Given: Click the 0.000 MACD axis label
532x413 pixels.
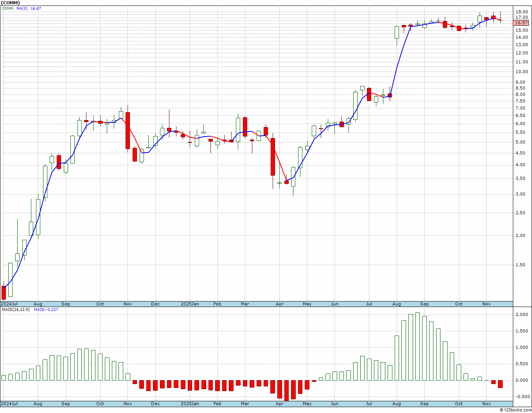Looking at the screenshot, I should point(522,381).
